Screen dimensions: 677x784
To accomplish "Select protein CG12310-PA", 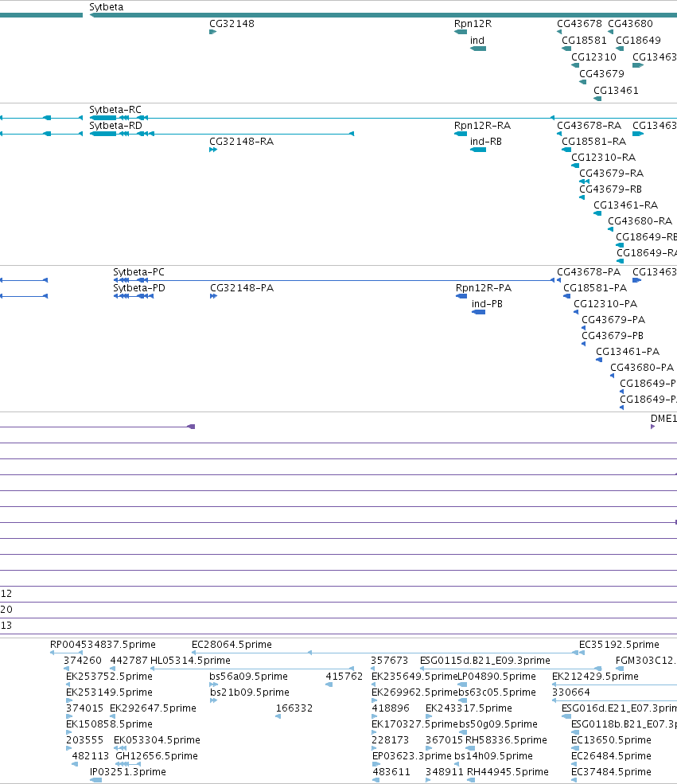I will (605, 304).
